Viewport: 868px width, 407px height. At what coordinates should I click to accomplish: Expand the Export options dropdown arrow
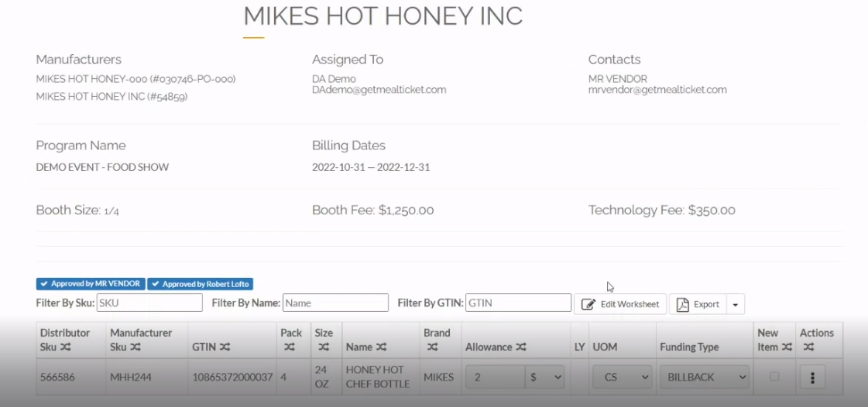coord(735,304)
